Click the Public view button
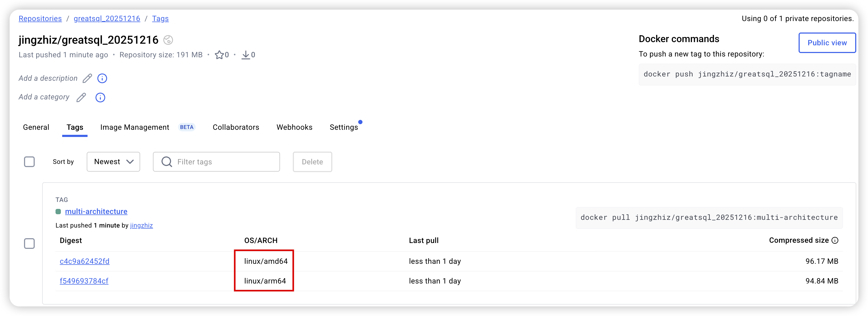868x316 pixels. pyautogui.click(x=827, y=43)
